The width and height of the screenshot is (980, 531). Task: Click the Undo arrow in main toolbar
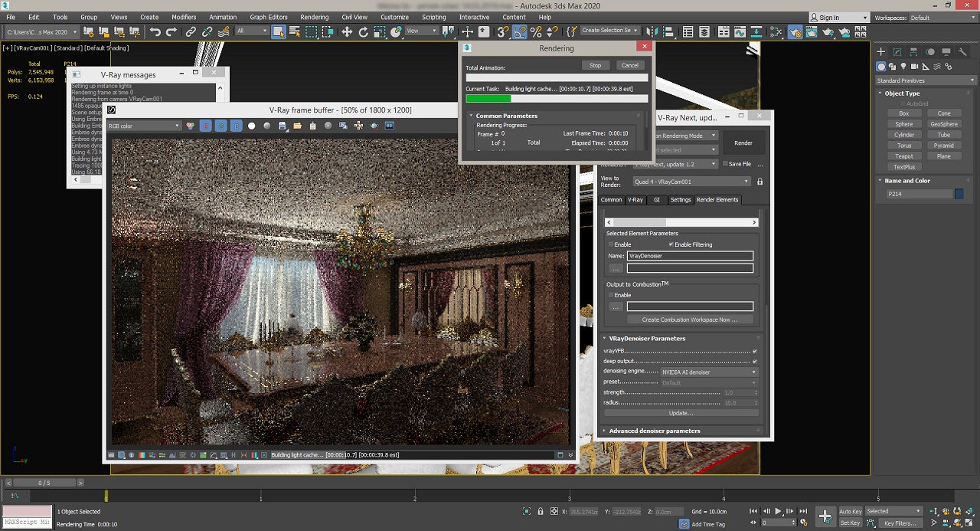[155, 31]
